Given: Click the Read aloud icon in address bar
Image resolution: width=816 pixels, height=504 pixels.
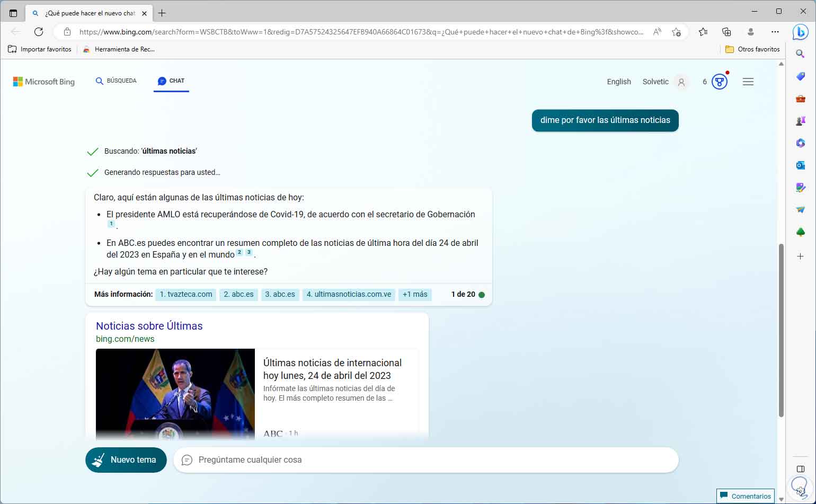Looking at the screenshot, I should [x=657, y=32].
